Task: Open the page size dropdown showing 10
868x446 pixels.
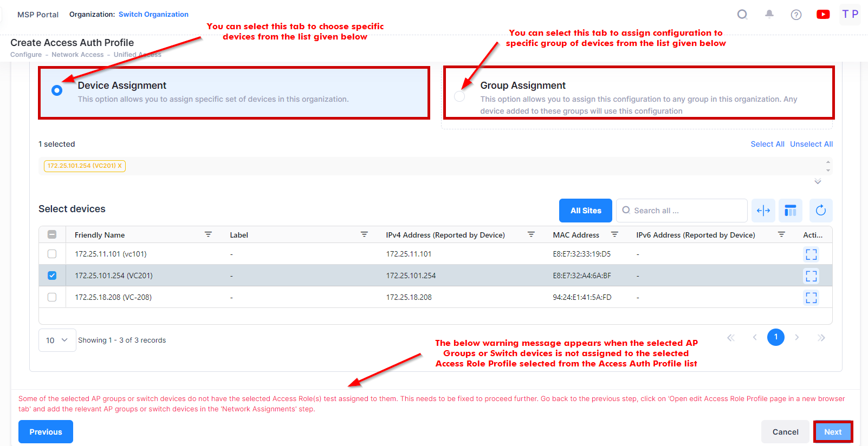Action: coord(57,340)
